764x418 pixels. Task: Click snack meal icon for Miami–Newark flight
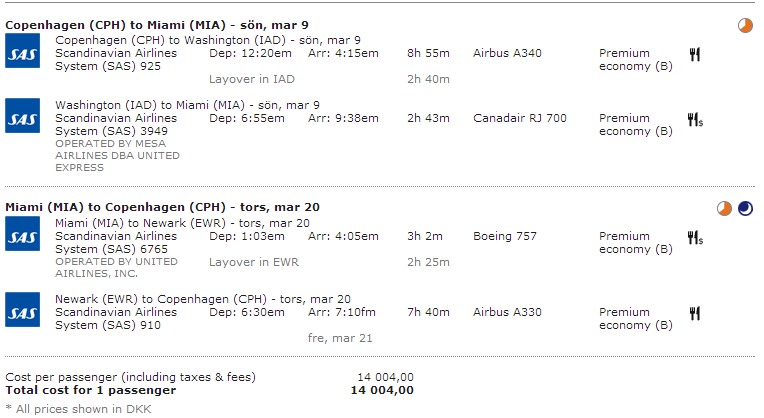695,238
